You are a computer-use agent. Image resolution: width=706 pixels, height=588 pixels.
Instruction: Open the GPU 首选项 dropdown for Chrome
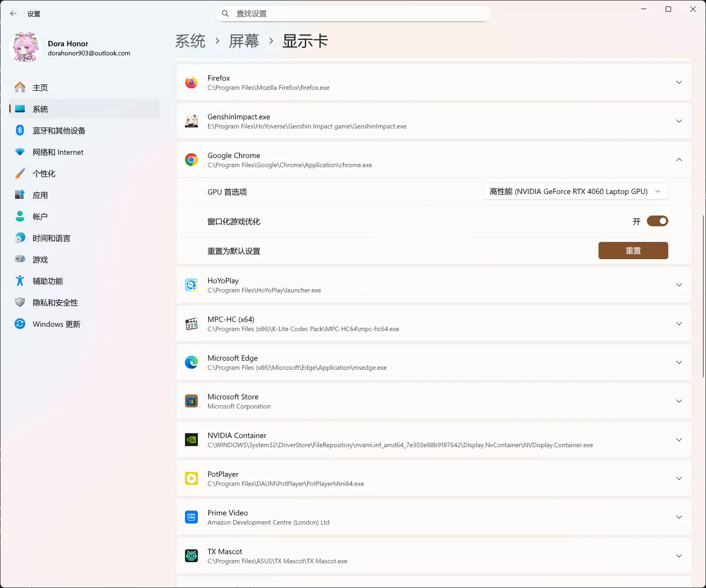coord(576,191)
